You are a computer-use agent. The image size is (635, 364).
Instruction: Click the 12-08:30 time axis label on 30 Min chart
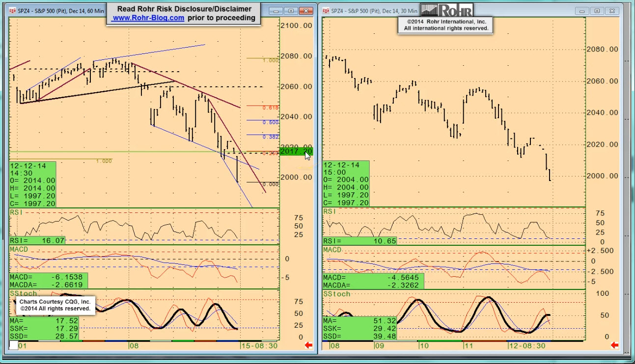[526, 345]
